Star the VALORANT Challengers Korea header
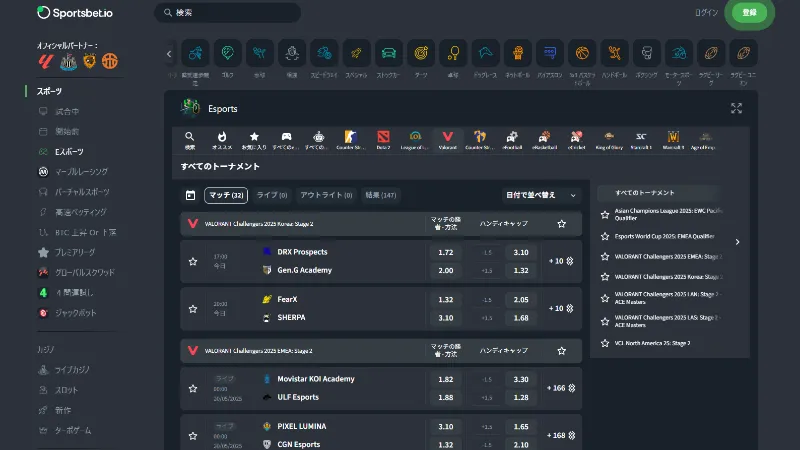This screenshot has height=450, width=800. point(562,223)
